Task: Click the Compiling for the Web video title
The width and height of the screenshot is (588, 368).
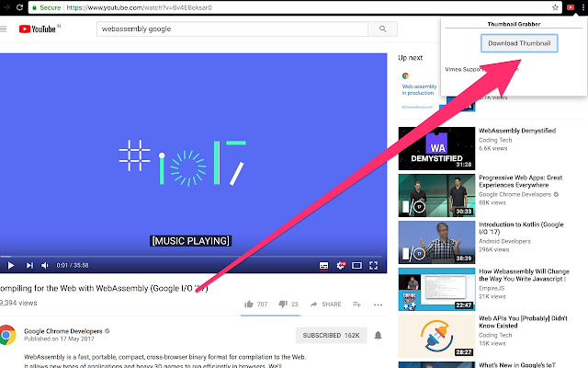Action: click(104, 288)
